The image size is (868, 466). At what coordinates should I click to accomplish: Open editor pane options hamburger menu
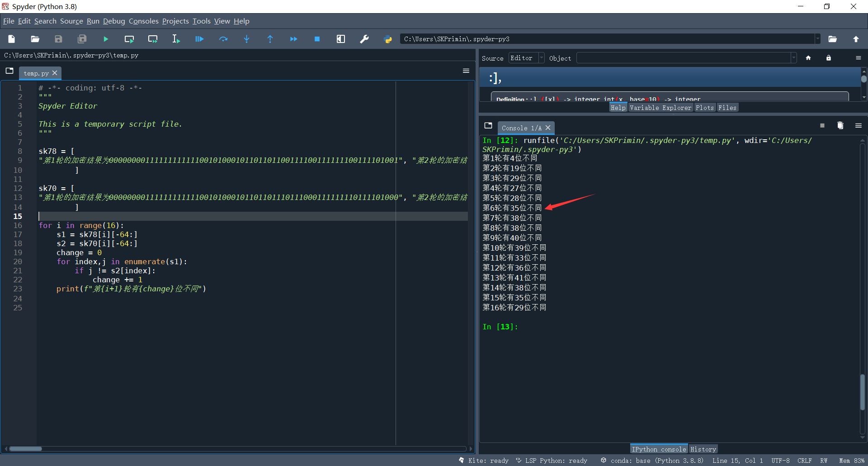pos(466,71)
